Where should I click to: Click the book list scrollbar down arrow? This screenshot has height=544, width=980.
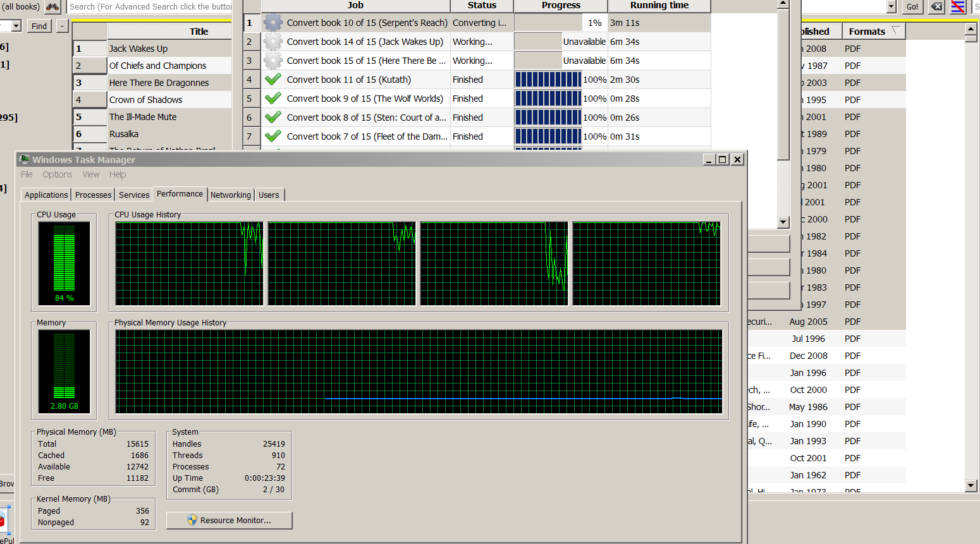click(972, 485)
